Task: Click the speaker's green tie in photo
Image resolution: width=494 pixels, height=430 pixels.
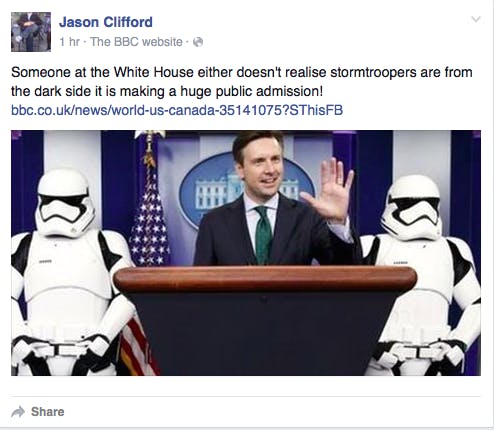Action: [264, 235]
